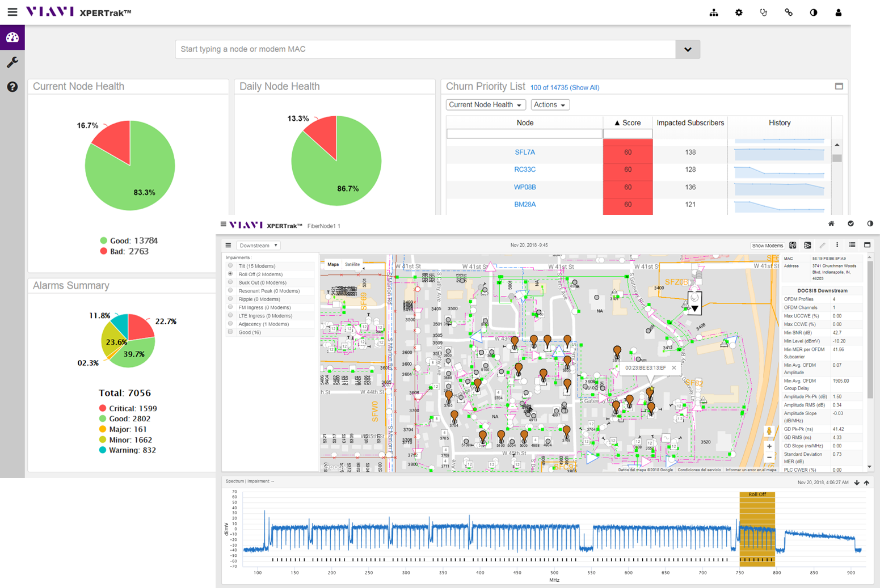Click the checkmark circle icon in FiberNode window
880x588 pixels.
850,224
